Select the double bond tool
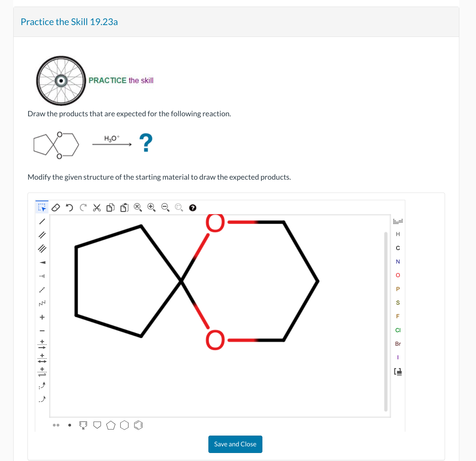Viewport: 476px width, 461px height. pyautogui.click(x=42, y=235)
